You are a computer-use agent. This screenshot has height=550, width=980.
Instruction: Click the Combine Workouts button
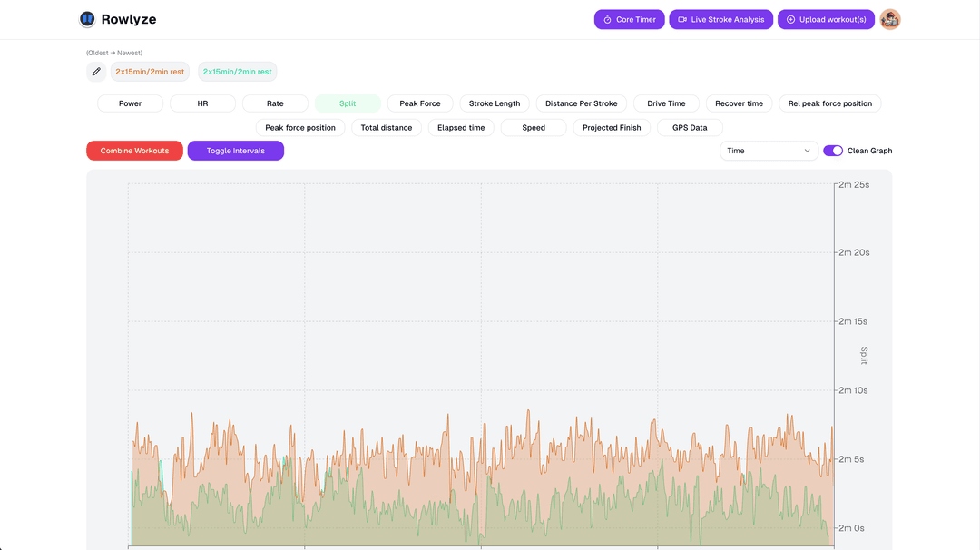tap(134, 151)
